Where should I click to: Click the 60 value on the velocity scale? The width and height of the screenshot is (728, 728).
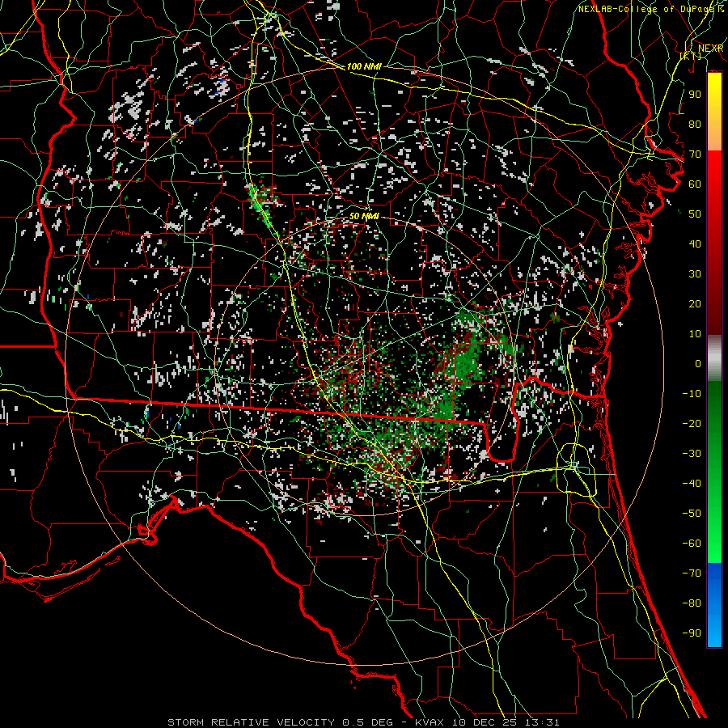tap(695, 184)
